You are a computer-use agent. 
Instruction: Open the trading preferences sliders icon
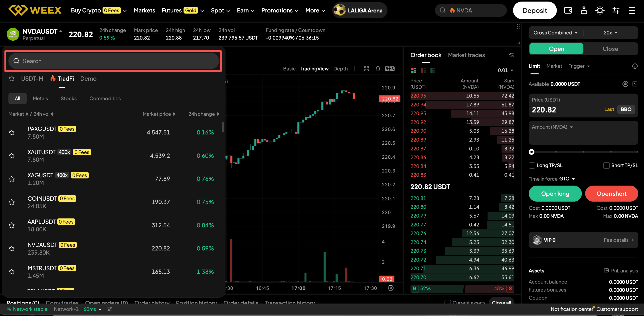tap(616, 10)
